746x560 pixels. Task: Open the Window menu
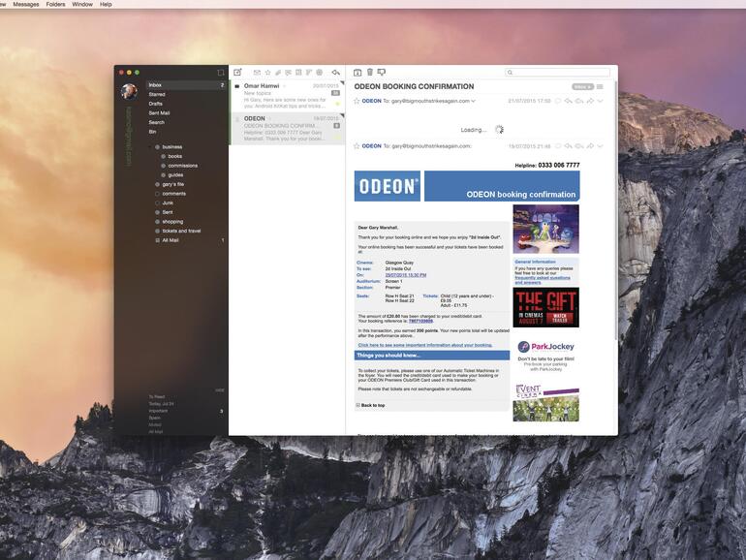(82, 4)
